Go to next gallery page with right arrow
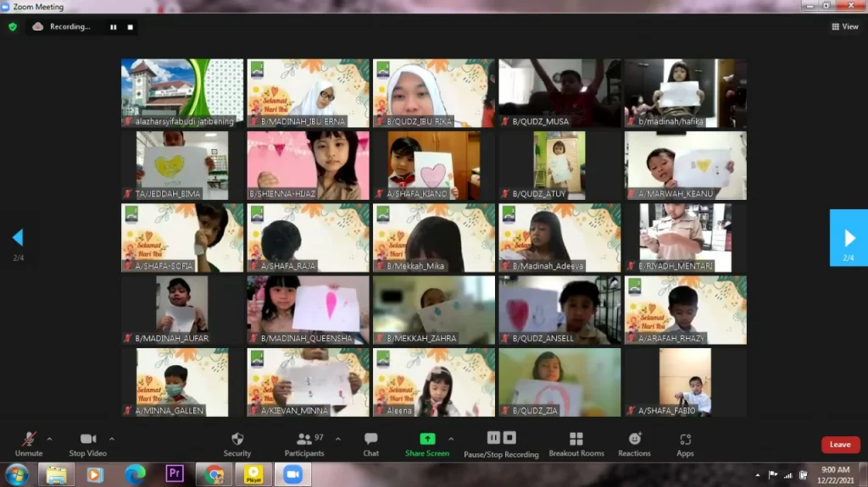The width and height of the screenshot is (868, 487). [849, 238]
